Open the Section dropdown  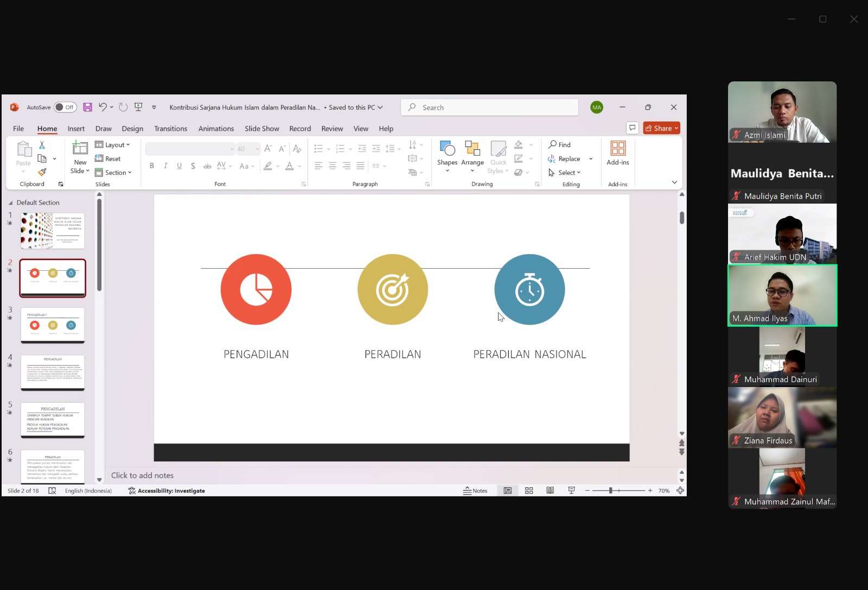click(113, 173)
